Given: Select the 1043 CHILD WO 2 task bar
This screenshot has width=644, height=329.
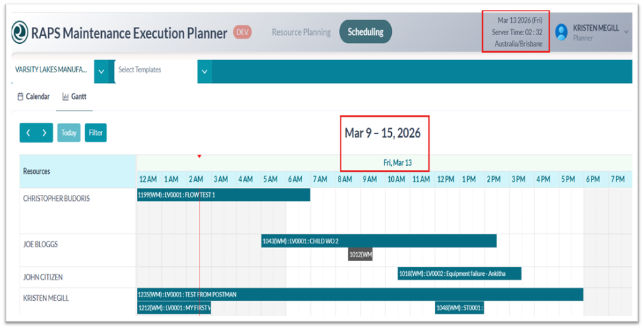Looking at the screenshot, I should pyautogui.click(x=378, y=241).
